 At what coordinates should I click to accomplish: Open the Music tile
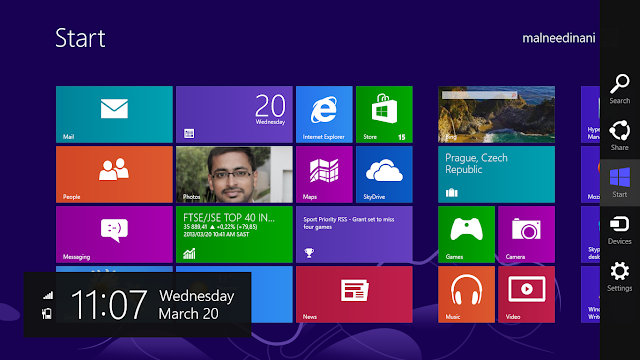(x=466, y=294)
